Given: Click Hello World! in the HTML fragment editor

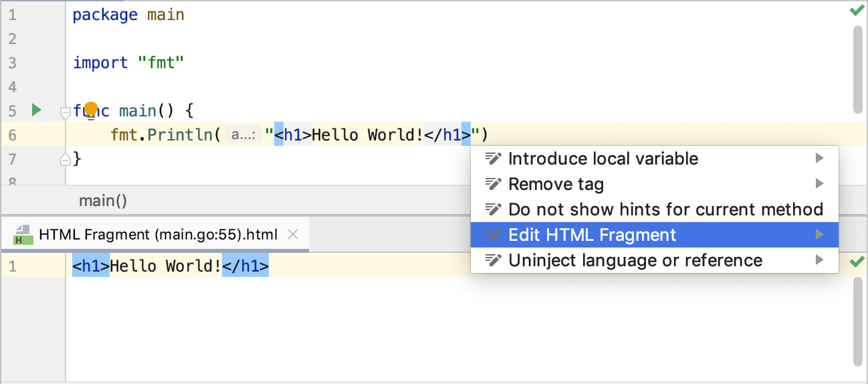Looking at the screenshot, I should tap(165, 266).
